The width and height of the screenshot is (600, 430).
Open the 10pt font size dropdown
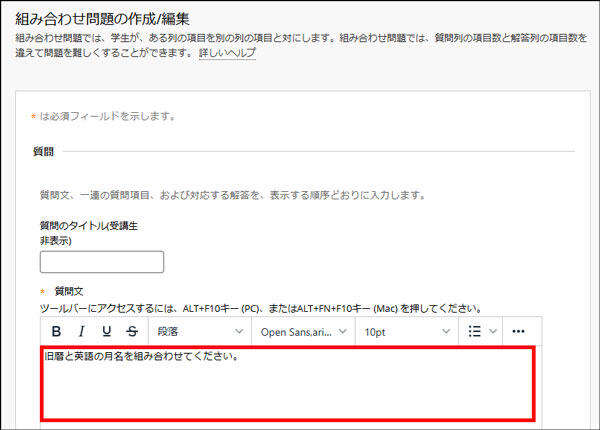point(407,332)
